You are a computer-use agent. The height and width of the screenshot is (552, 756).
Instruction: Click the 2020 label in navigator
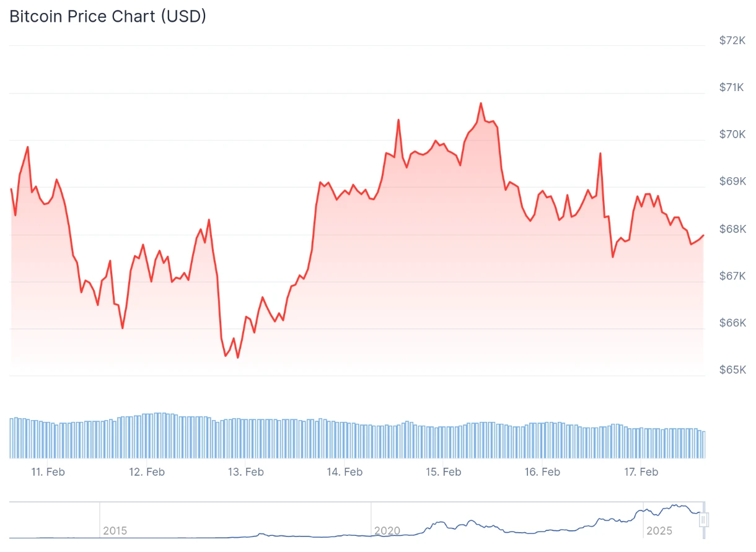point(387,531)
